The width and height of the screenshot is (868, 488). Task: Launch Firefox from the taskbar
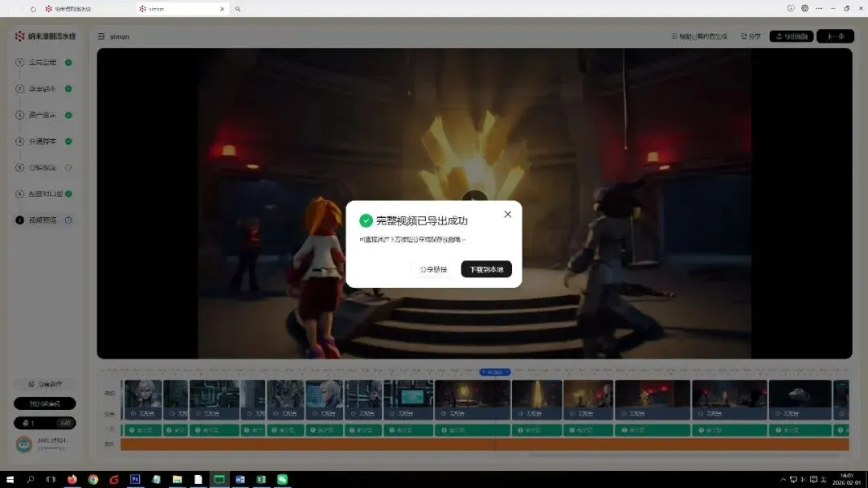coord(72,480)
